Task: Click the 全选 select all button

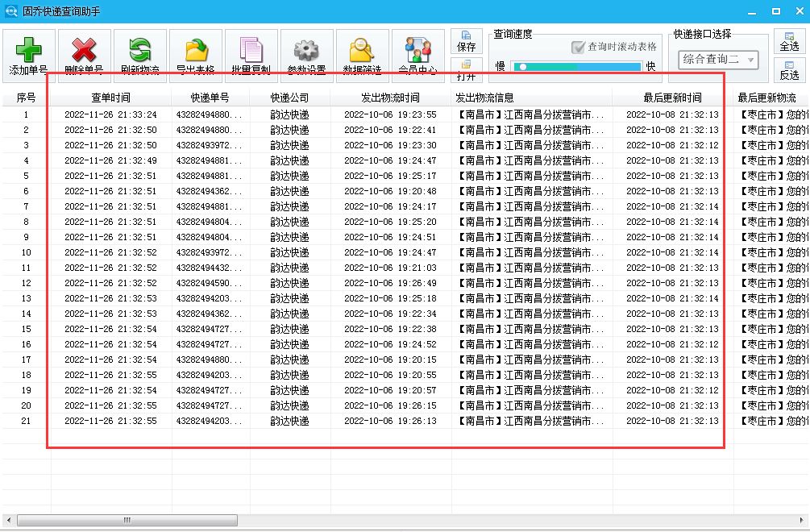Action: pyautogui.click(x=788, y=42)
